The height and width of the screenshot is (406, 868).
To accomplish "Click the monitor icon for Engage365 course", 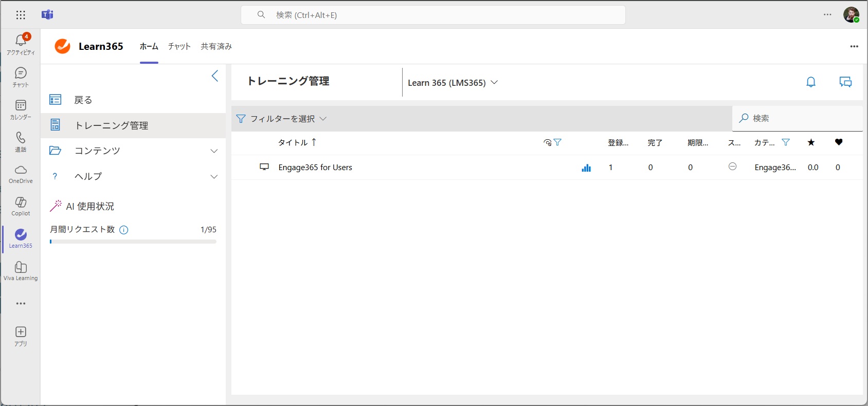I will [264, 167].
